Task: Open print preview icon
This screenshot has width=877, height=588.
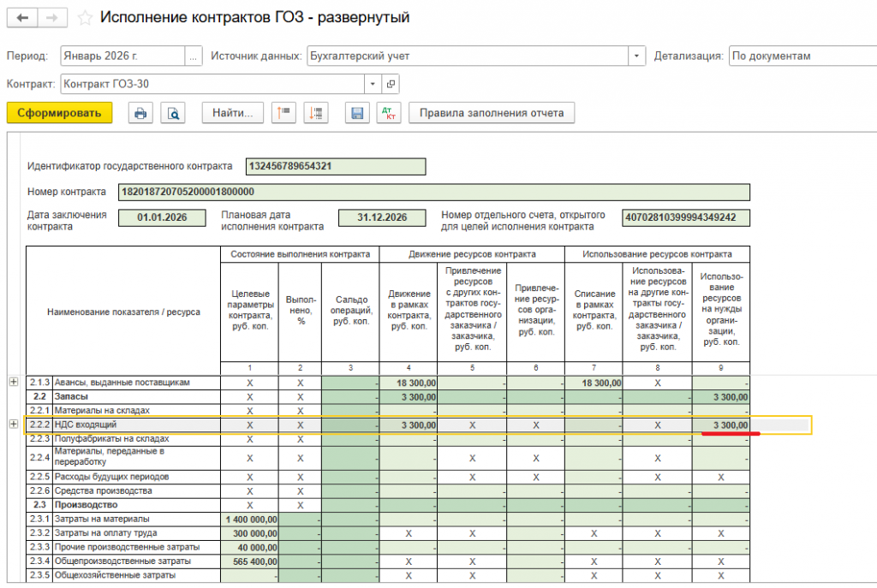Action: pos(173,113)
